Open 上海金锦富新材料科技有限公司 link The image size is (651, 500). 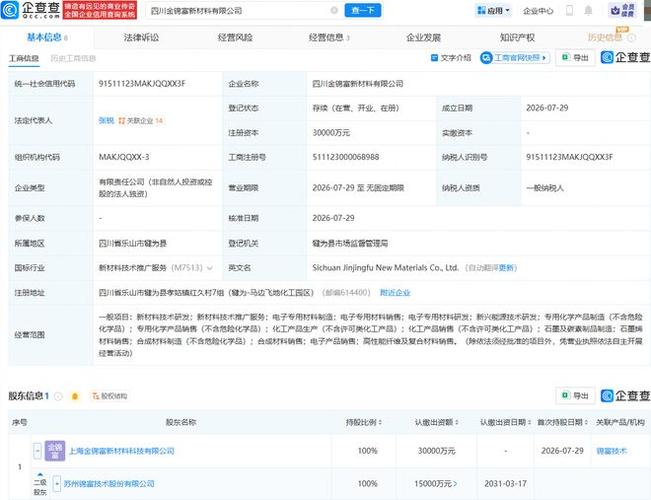122,451
